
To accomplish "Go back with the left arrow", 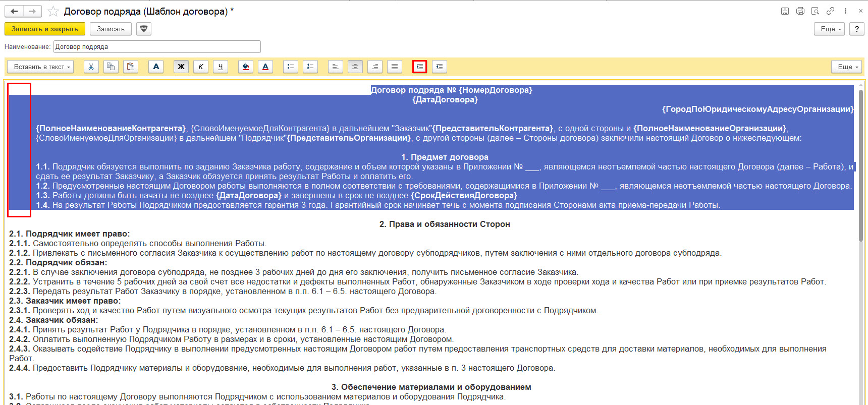I will click(14, 11).
